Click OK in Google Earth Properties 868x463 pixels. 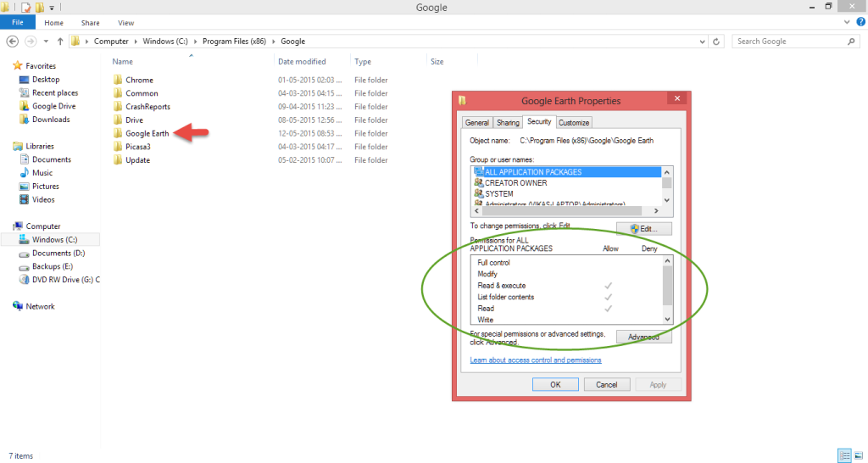click(x=555, y=384)
